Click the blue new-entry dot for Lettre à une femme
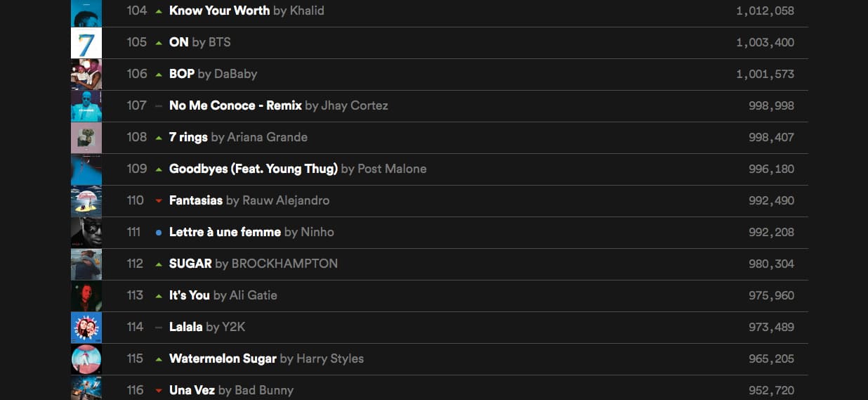Viewport: 868px width, 400px height. 159,233
